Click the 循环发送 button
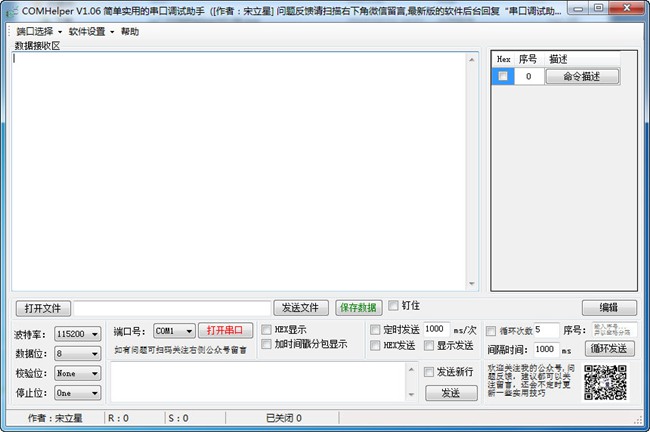The image size is (650, 432). 609,349
